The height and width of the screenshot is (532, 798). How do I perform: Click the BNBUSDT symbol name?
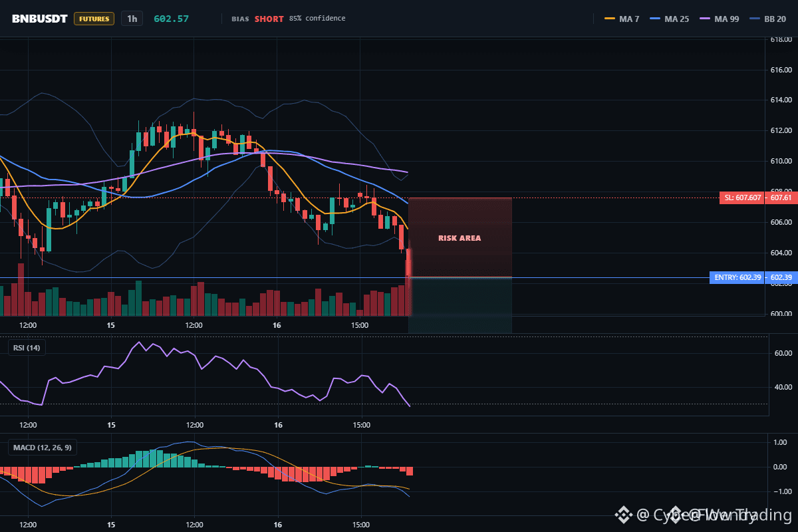click(x=40, y=19)
